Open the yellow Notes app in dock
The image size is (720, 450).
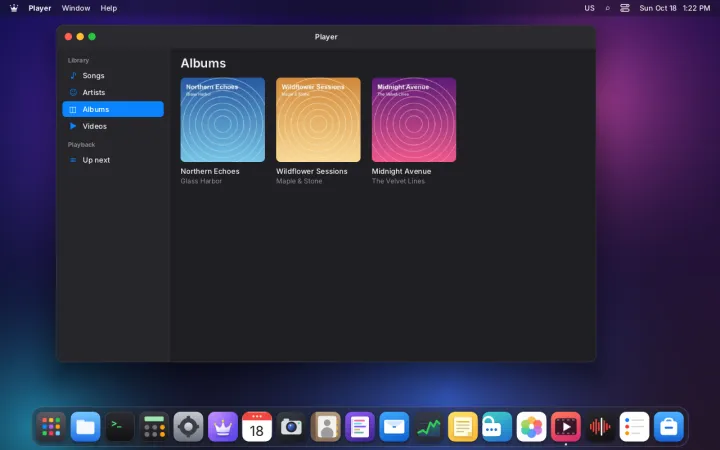point(463,427)
